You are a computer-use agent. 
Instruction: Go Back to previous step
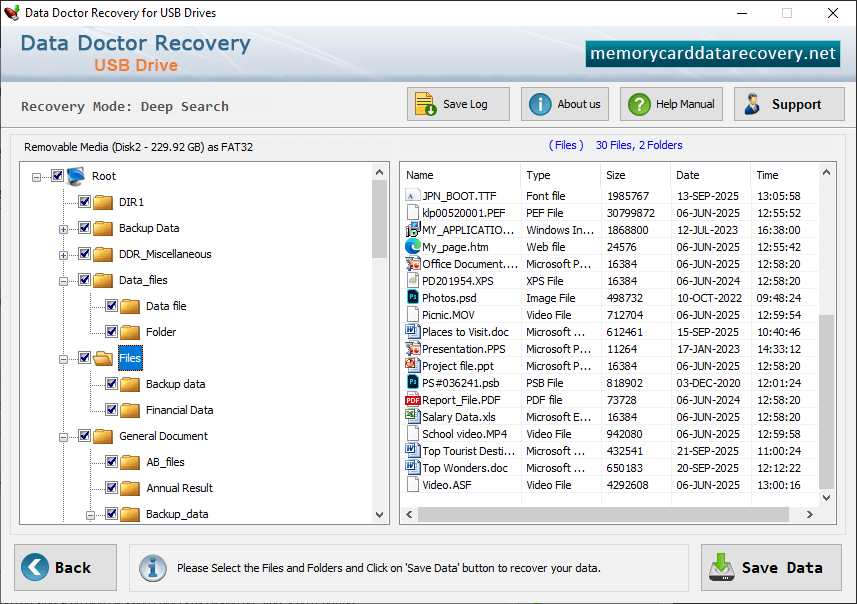coord(66,567)
